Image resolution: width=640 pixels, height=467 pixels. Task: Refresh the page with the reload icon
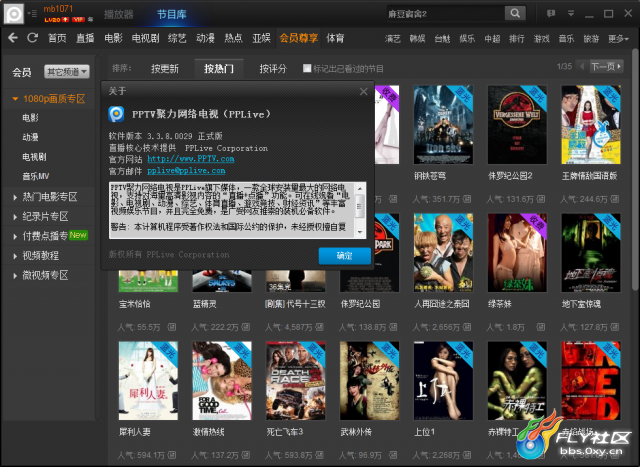[x=32, y=38]
